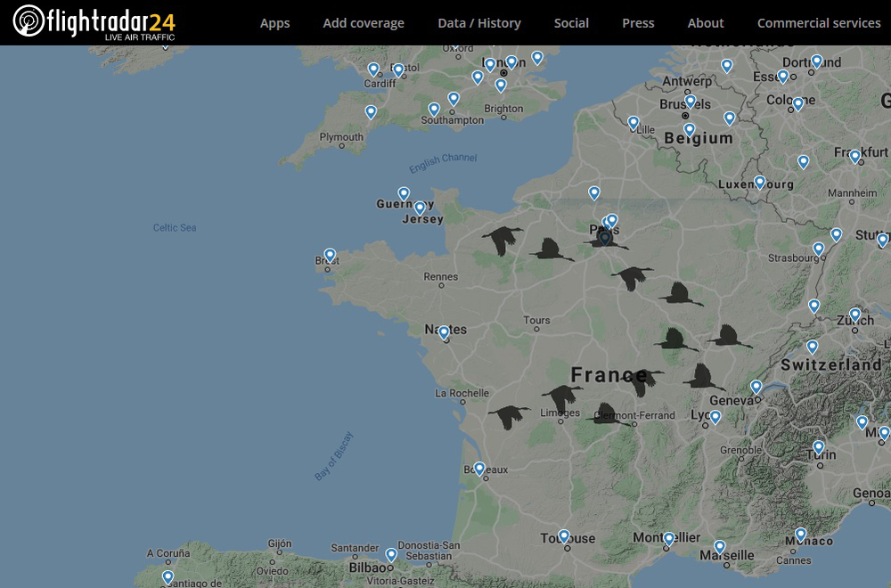Click the Social navigation link

click(x=571, y=23)
